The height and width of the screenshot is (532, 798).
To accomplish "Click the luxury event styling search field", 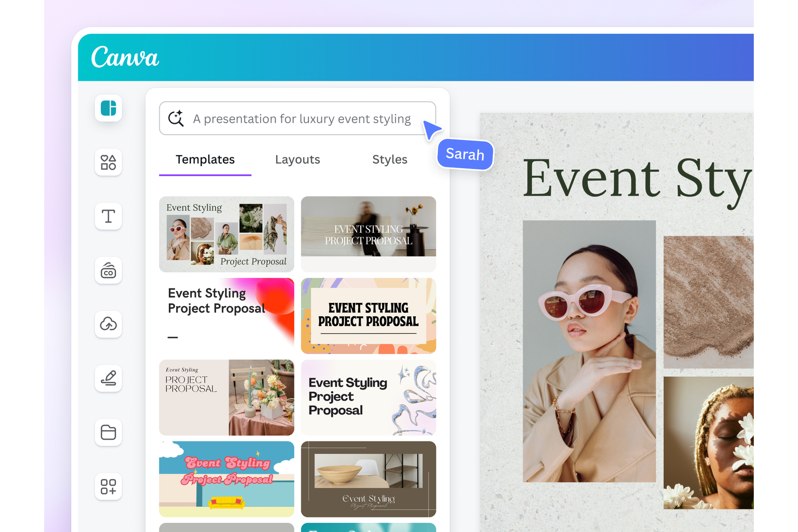I will [x=302, y=119].
